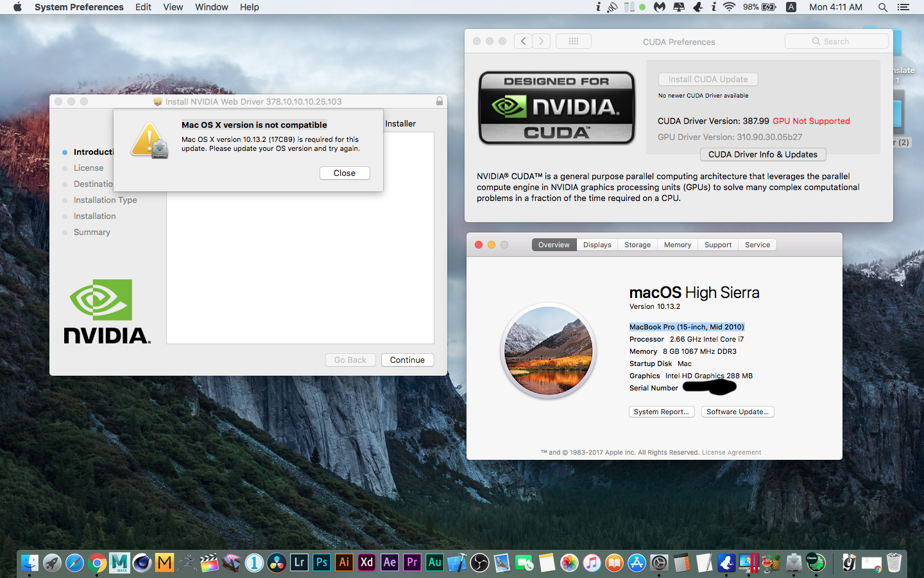924x578 pixels.
Task: Open Google Chrome in the dock
Action: 97,563
